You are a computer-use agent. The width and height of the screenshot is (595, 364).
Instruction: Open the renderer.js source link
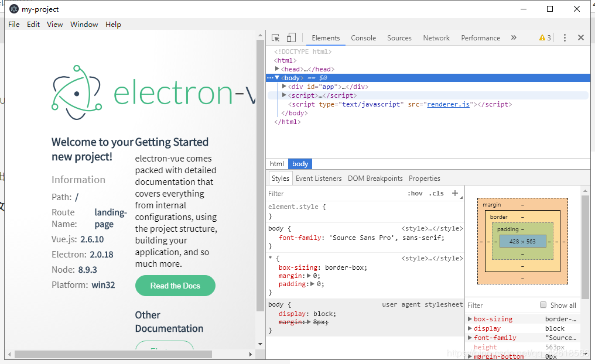(x=448, y=104)
